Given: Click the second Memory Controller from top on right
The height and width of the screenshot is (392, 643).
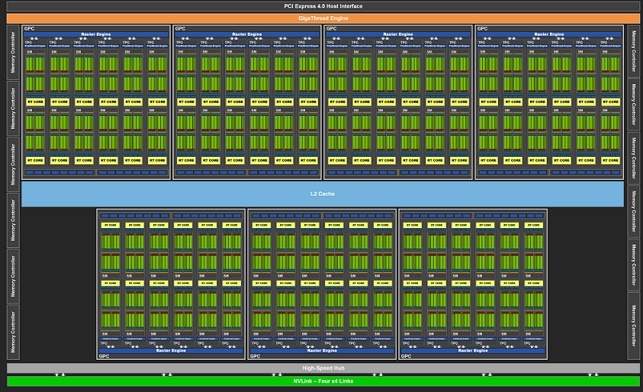Looking at the screenshot, I should tap(634, 105).
